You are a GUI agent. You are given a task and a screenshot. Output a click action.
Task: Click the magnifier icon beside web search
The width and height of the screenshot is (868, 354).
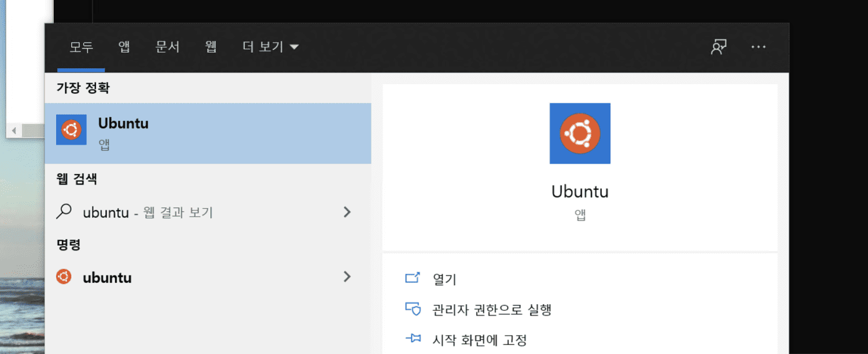(x=64, y=212)
